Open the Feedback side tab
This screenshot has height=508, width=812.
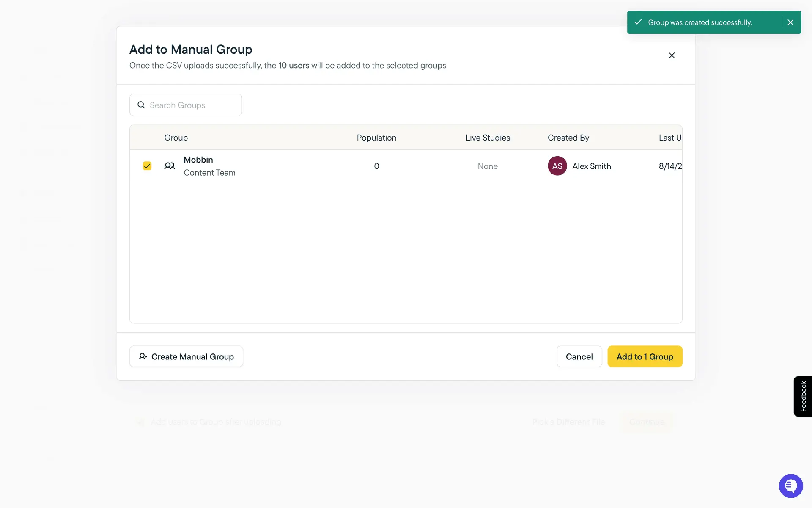tap(803, 396)
